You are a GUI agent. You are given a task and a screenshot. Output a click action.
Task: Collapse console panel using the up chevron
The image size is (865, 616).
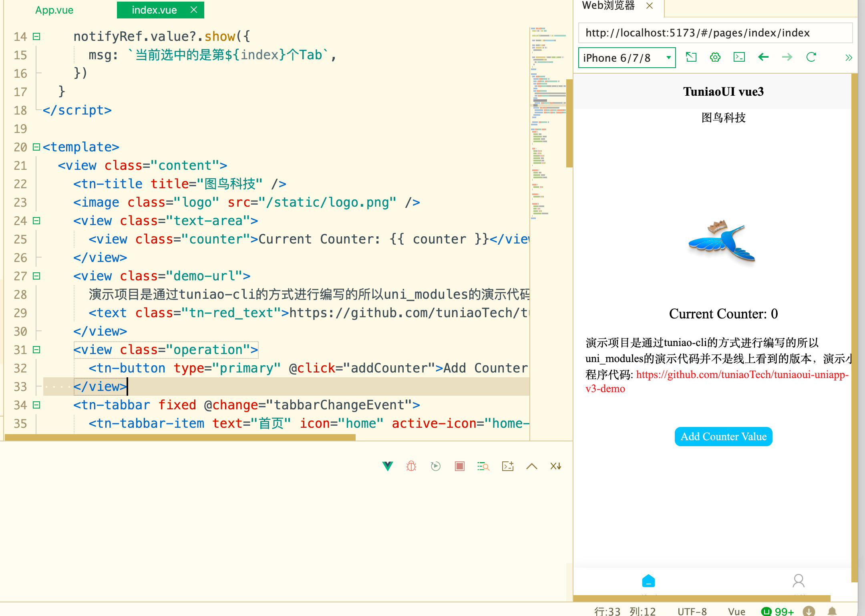click(x=531, y=466)
